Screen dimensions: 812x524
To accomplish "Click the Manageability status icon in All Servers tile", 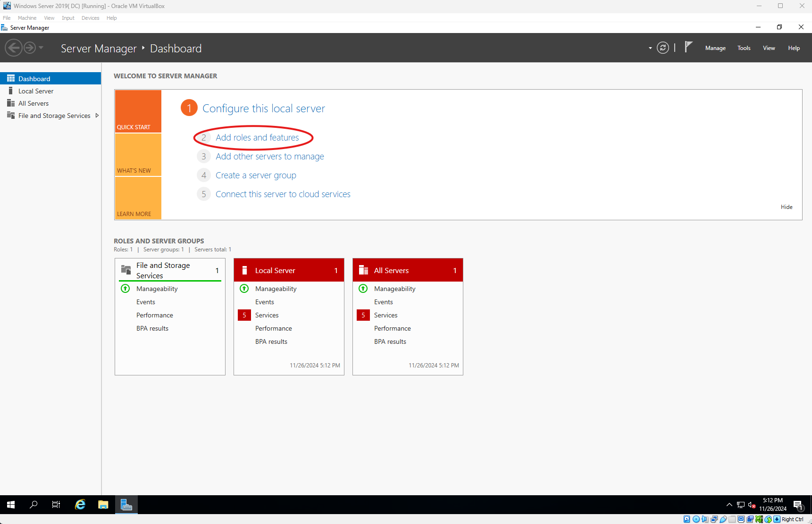I will click(363, 289).
